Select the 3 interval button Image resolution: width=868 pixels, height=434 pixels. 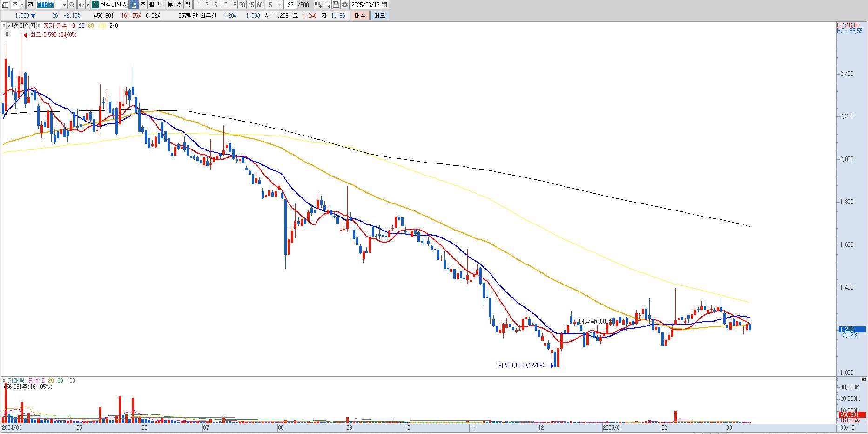(x=207, y=5)
